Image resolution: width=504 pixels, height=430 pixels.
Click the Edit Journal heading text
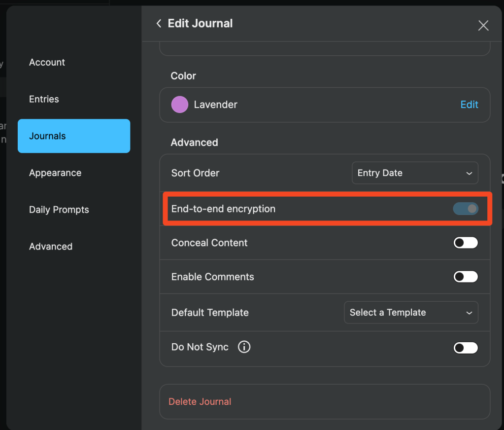(x=200, y=24)
